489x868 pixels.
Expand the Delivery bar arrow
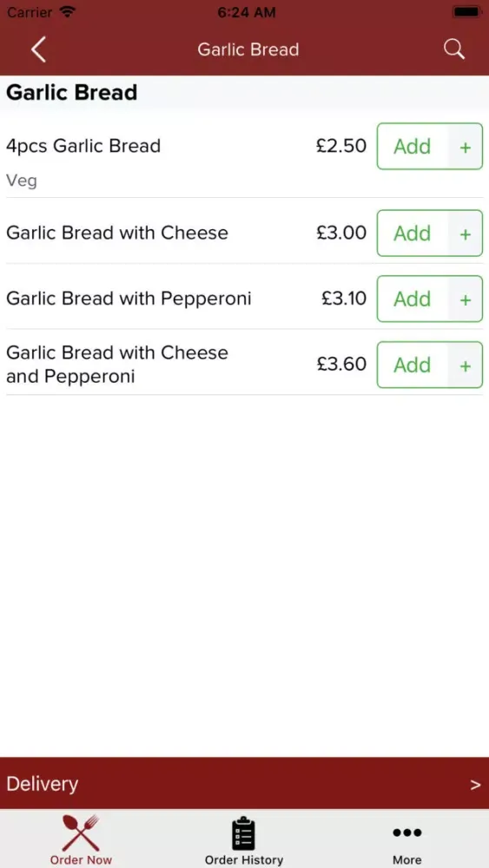click(475, 784)
